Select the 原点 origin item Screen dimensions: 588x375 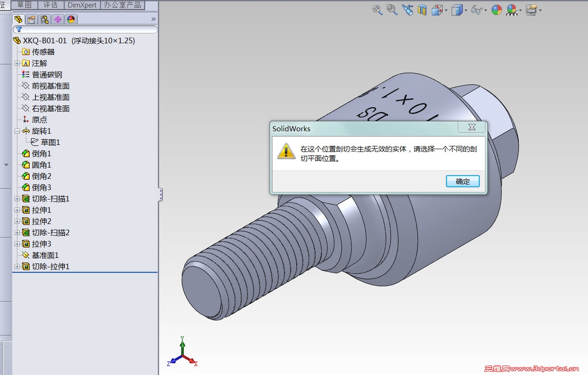(35, 120)
